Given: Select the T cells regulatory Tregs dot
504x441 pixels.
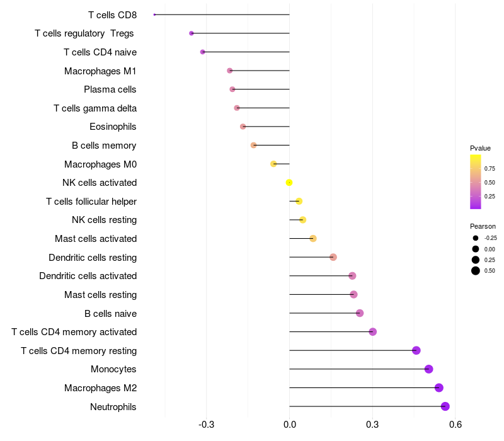Looking at the screenshot, I should click(192, 33).
